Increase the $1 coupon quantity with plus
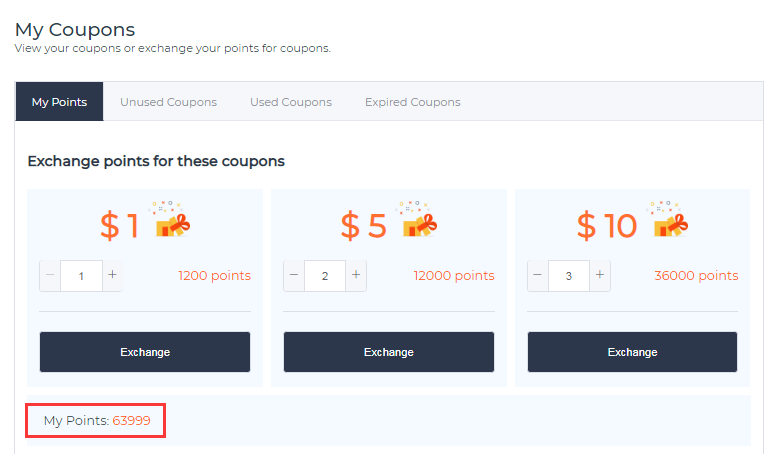 [113, 275]
